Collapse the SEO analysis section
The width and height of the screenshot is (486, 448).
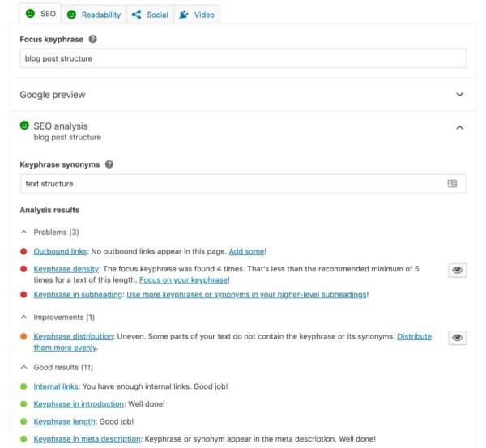point(459,127)
